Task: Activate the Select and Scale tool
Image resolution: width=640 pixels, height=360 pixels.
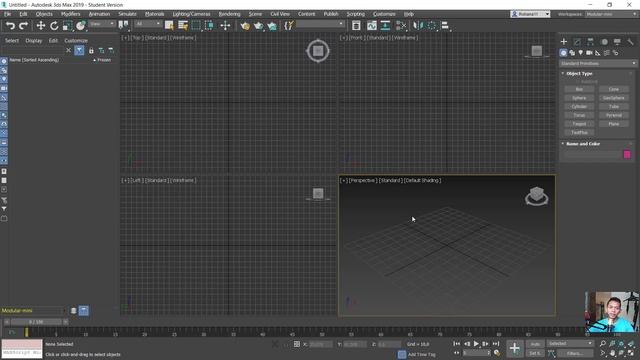Action: click(67, 26)
